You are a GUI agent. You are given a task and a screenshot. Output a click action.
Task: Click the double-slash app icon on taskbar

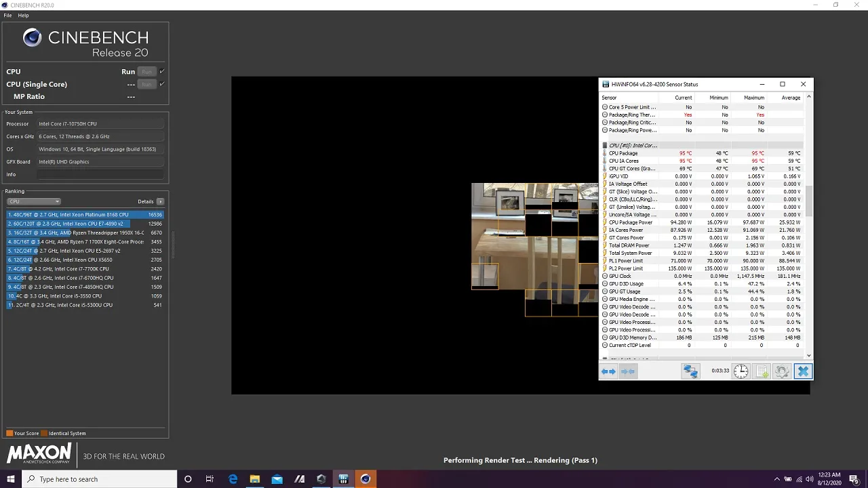tap(299, 479)
